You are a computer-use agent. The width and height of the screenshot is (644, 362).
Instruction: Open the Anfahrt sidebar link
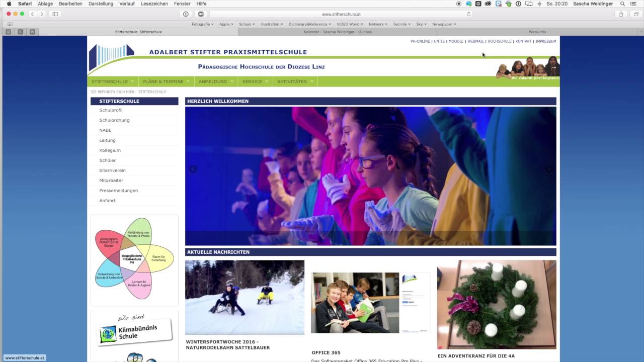pyautogui.click(x=107, y=201)
